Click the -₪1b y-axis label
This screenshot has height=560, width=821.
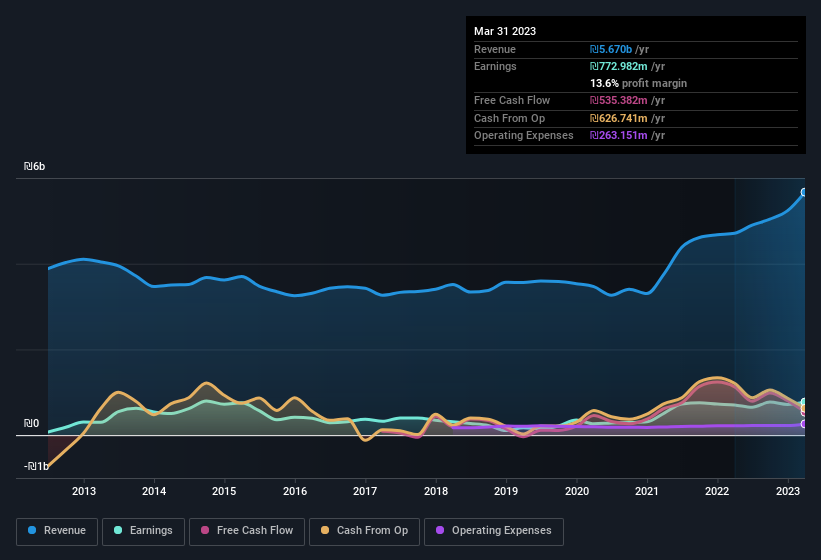[x=37, y=467]
